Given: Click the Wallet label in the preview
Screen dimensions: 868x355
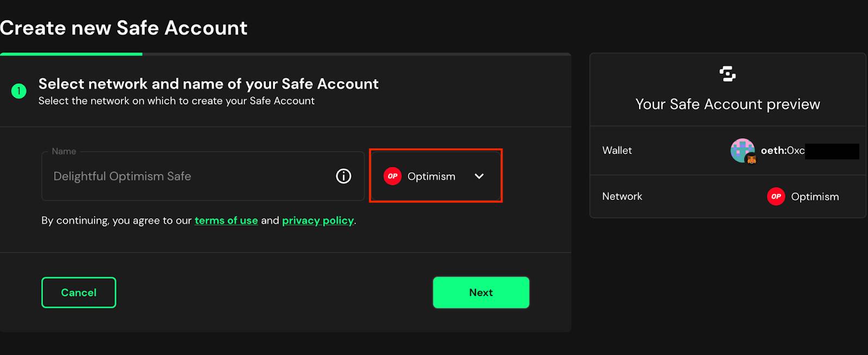Looking at the screenshot, I should 617,151.
